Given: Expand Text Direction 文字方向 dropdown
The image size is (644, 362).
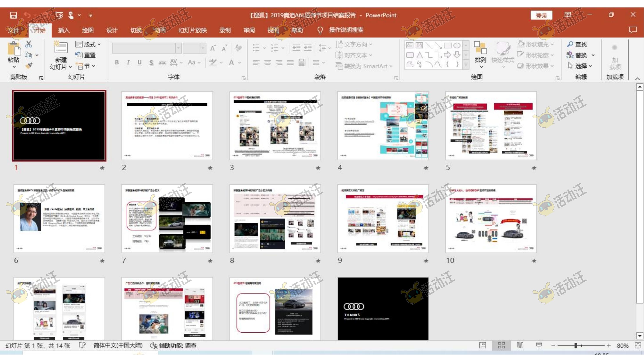Looking at the screenshot, I should tap(354, 44).
